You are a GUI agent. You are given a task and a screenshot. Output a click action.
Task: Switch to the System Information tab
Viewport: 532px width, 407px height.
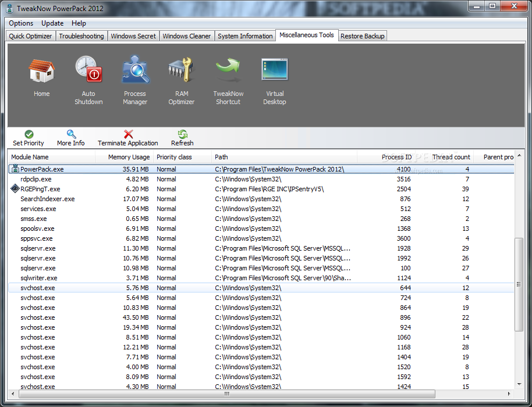[245, 36]
